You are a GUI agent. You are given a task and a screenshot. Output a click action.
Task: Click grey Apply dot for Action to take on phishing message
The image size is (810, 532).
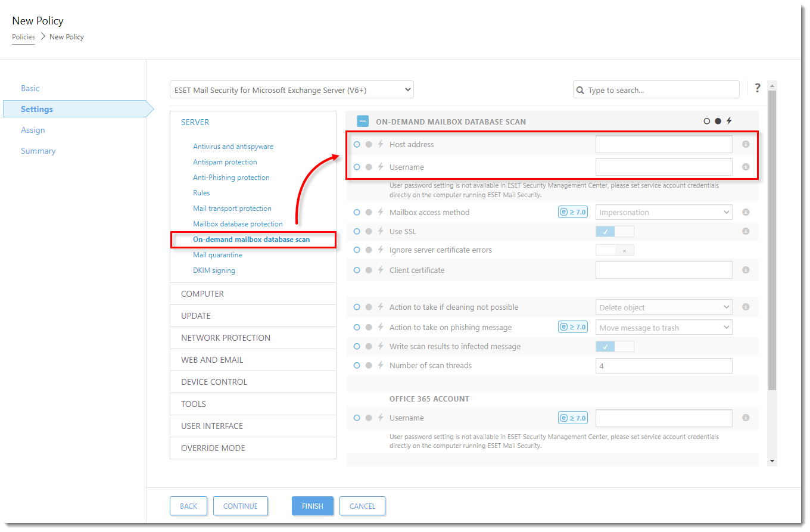[x=369, y=327]
